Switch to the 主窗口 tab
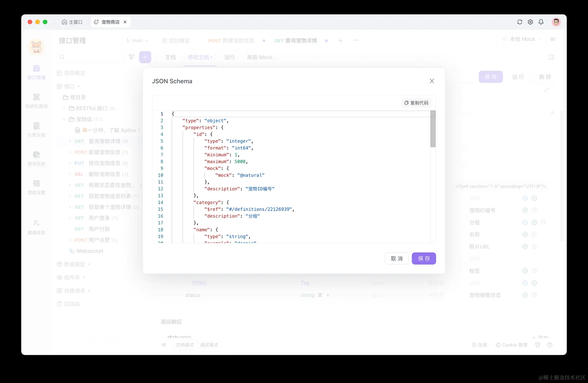The height and width of the screenshot is (383, 588). 72,22
